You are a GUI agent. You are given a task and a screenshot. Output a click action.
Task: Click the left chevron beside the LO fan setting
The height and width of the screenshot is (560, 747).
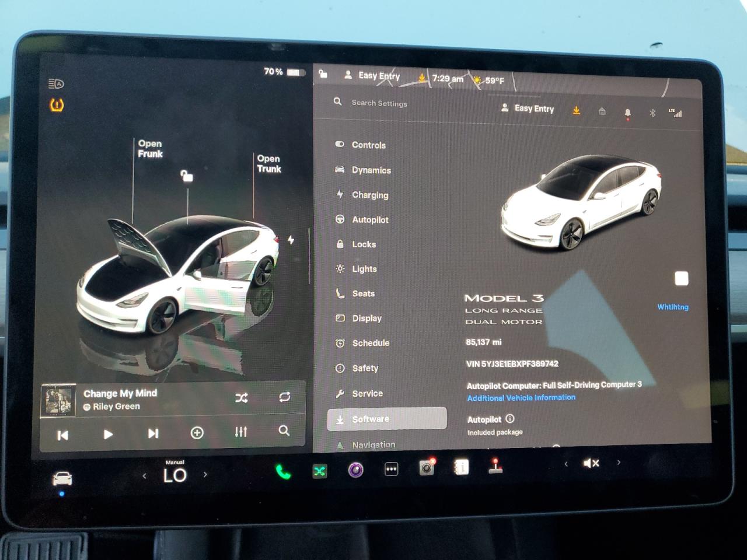145,475
